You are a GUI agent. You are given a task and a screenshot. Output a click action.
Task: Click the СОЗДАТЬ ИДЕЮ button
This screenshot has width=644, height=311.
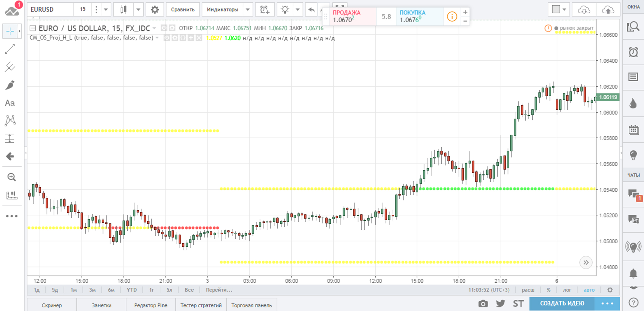coord(562,304)
